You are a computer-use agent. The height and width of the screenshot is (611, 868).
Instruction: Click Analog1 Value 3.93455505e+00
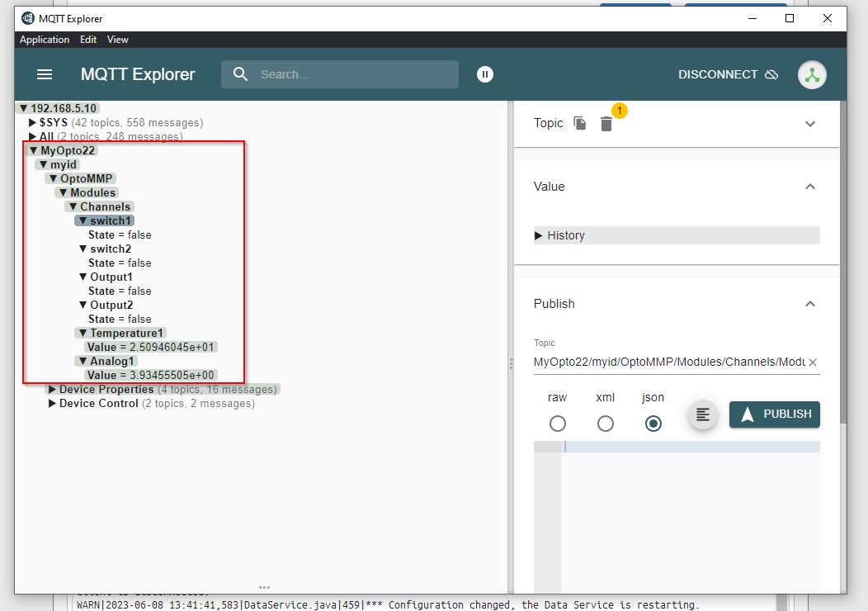click(150, 376)
